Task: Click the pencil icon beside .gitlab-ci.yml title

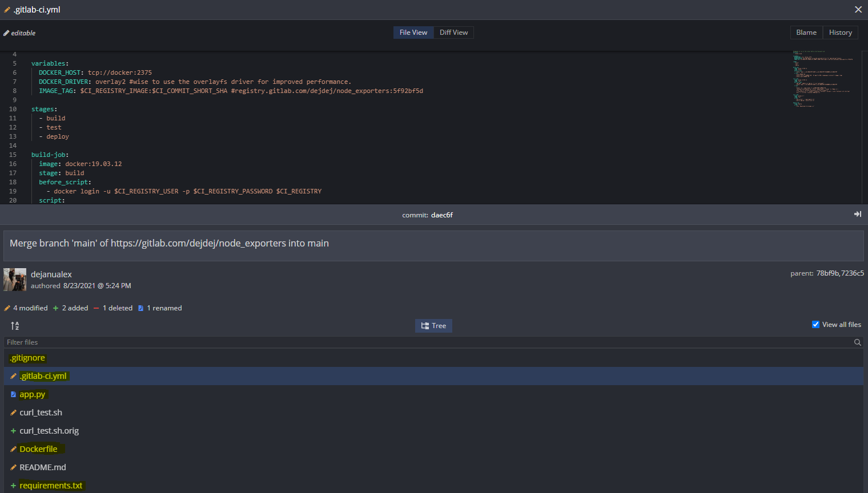Action: tap(7, 10)
